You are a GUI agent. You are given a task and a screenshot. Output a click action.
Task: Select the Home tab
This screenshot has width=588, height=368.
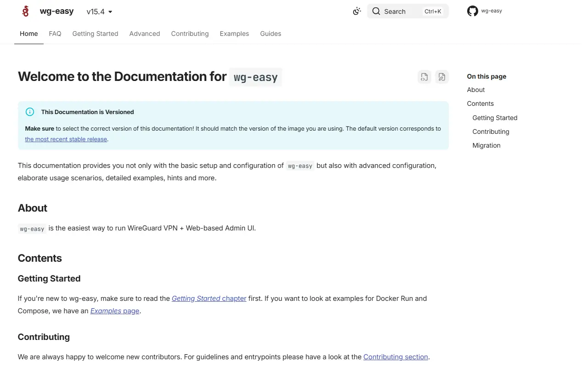[x=29, y=34]
